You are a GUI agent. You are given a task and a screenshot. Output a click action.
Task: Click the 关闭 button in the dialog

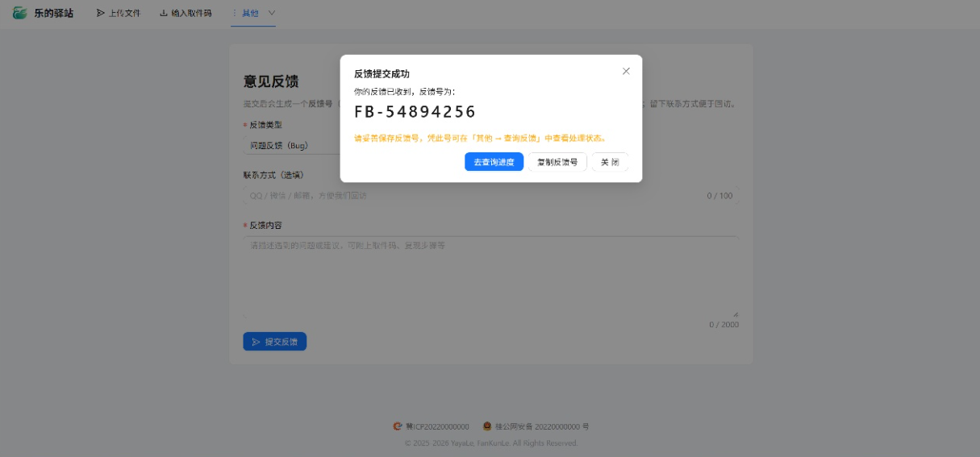(x=610, y=162)
